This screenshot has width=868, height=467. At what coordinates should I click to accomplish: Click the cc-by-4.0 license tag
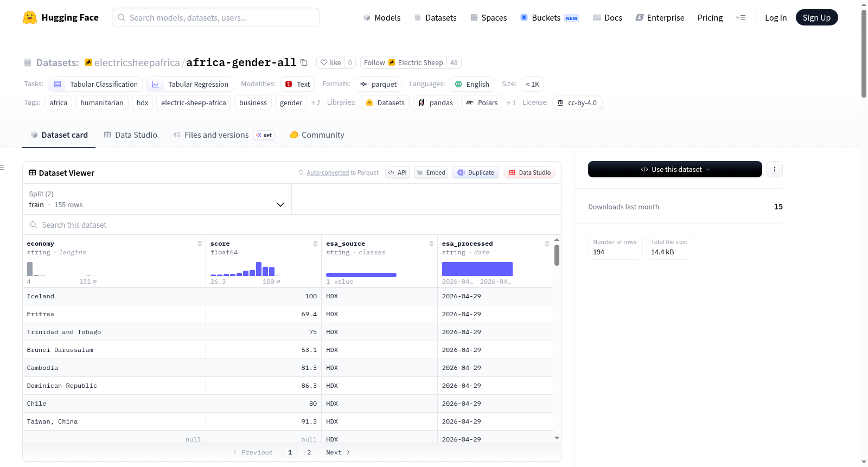[577, 103]
